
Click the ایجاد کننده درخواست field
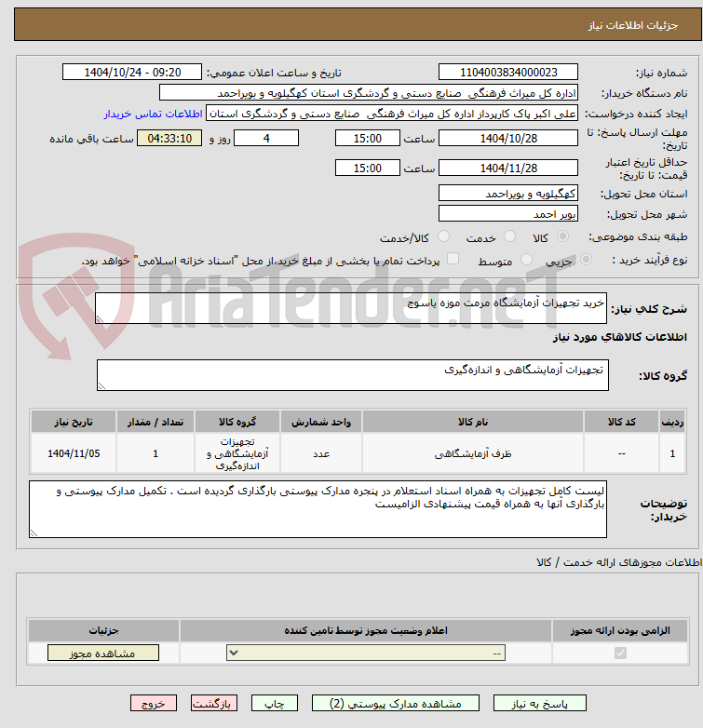click(392, 114)
